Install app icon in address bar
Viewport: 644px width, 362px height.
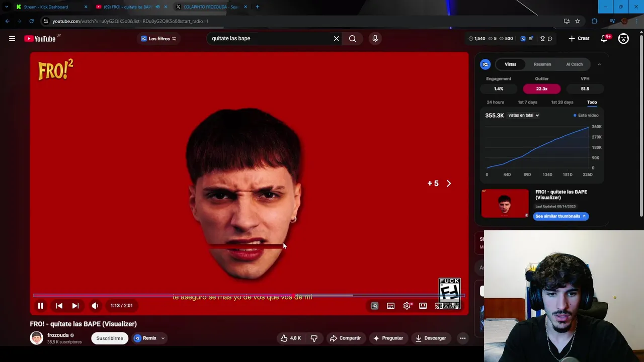(567, 21)
